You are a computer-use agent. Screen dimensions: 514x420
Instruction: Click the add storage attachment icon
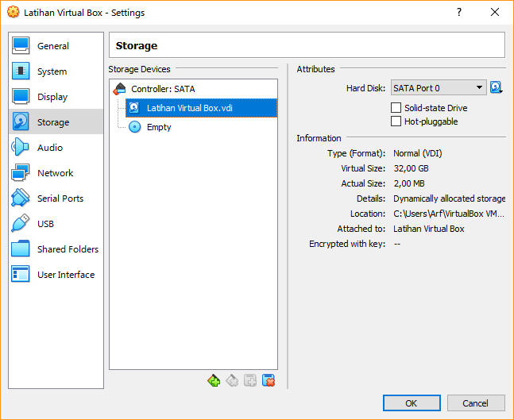tap(249, 381)
